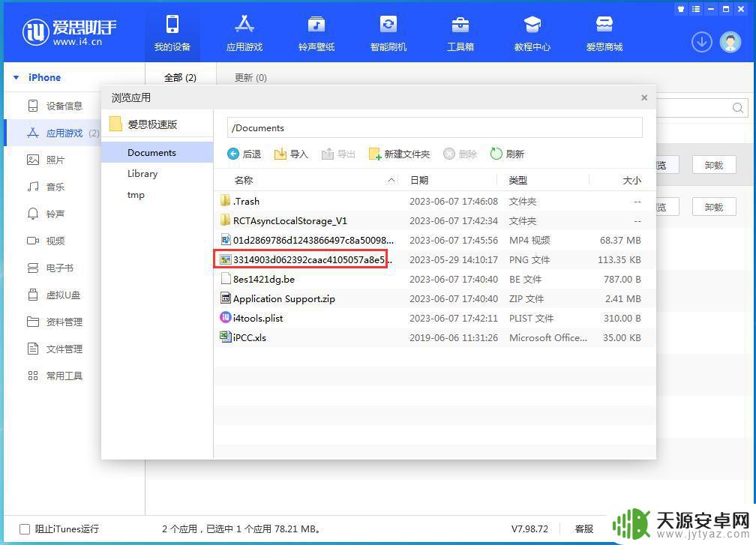
Task: Select the 01d2869786d1243866497c8a50098 MP4 file
Action: tap(434, 240)
